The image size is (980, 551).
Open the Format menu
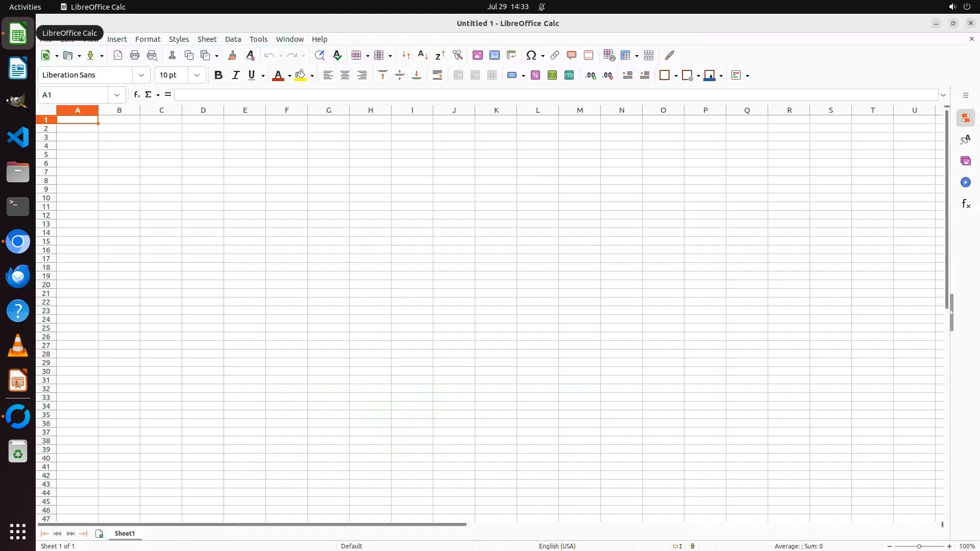[148, 39]
